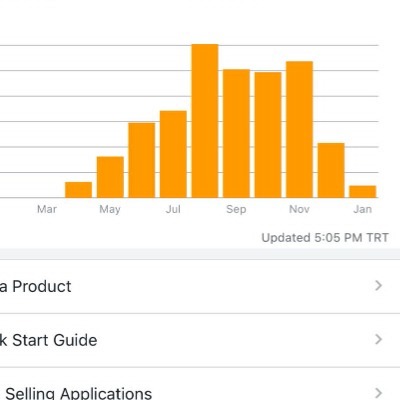400x400 pixels.
Task: Open the Start Guide list item
Action: click(200, 340)
